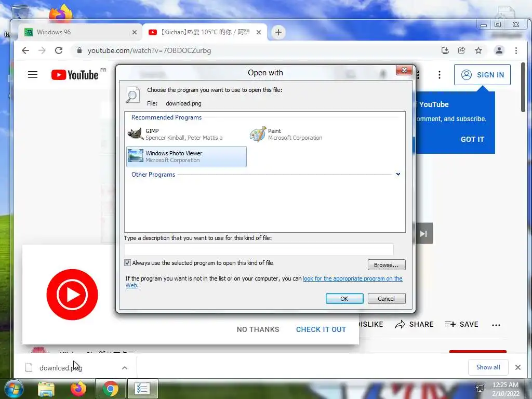This screenshot has width=532, height=399.
Task: Close the downloads bar
Action: tap(518, 367)
